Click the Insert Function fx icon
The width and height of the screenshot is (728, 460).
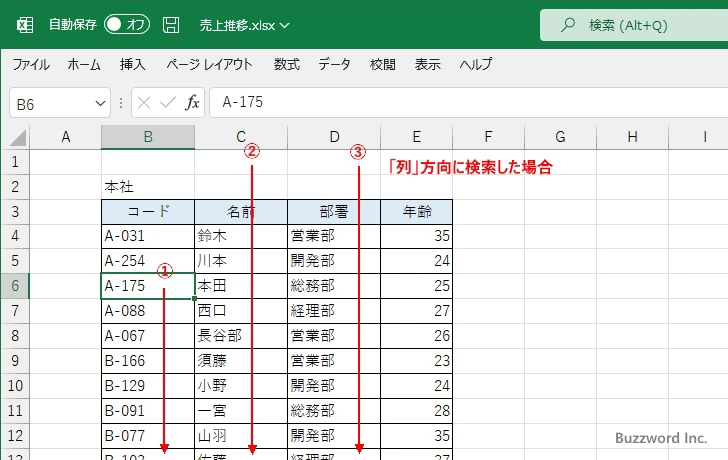click(x=192, y=103)
